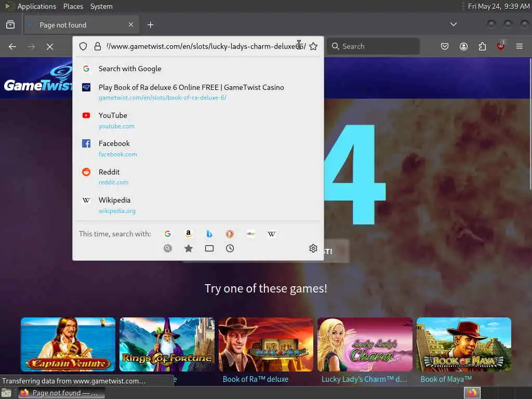Viewport: 532px width, 399px height.
Task: Open the uBlock Origin extension icon
Action: tap(501, 46)
